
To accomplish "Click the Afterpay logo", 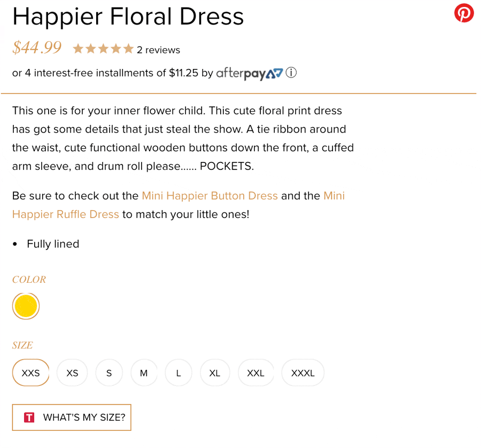I will [250, 73].
